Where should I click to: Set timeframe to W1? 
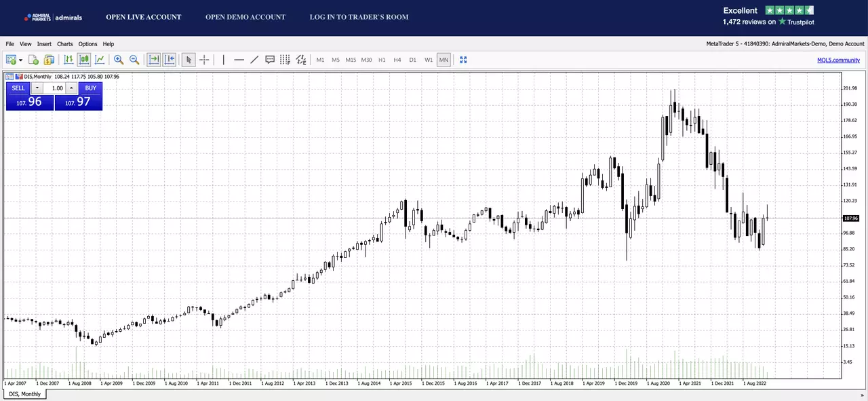point(429,60)
